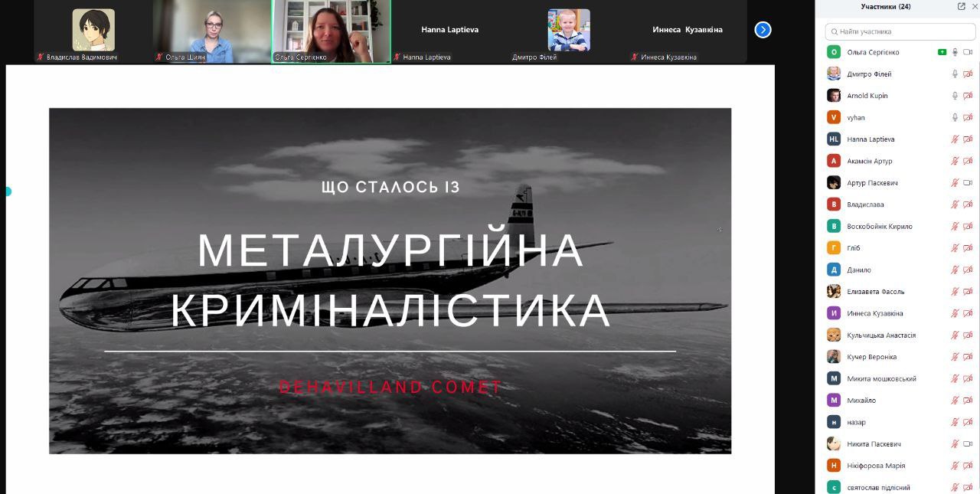Image resolution: width=980 pixels, height=494 pixels.
Task: Click the avatar of Воскобойнік Кирило
Action: (834, 227)
